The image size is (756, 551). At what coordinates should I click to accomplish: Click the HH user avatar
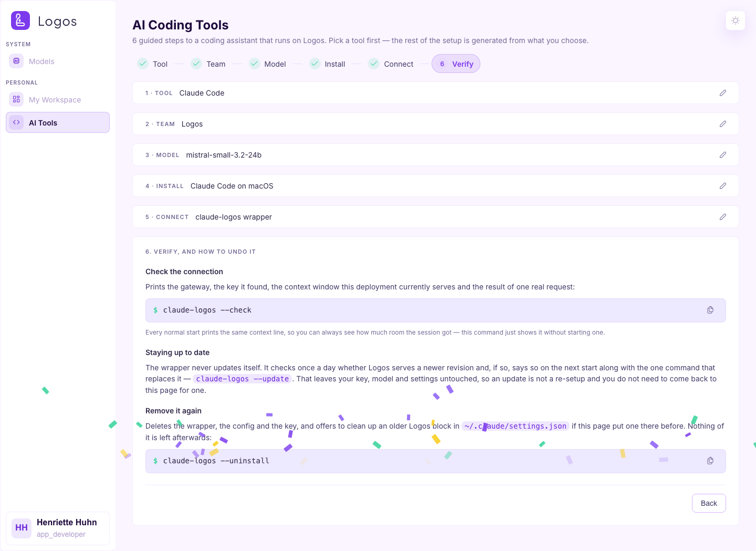22,528
